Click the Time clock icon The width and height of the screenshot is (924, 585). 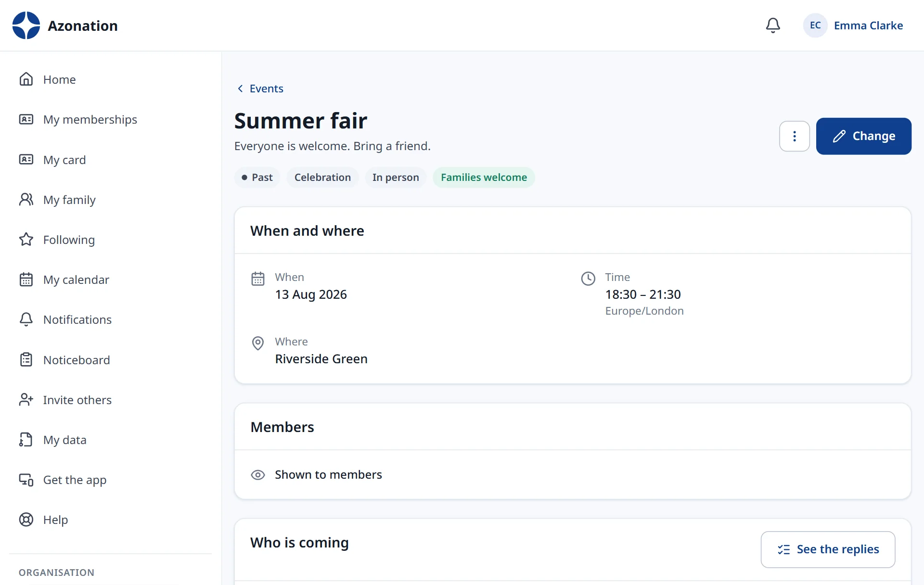588,279
